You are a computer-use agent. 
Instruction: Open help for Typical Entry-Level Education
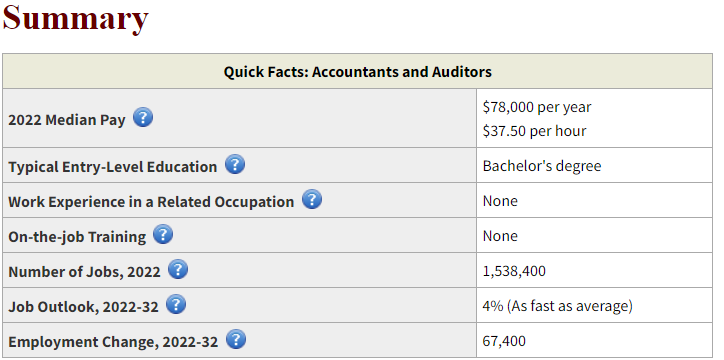click(x=235, y=164)
